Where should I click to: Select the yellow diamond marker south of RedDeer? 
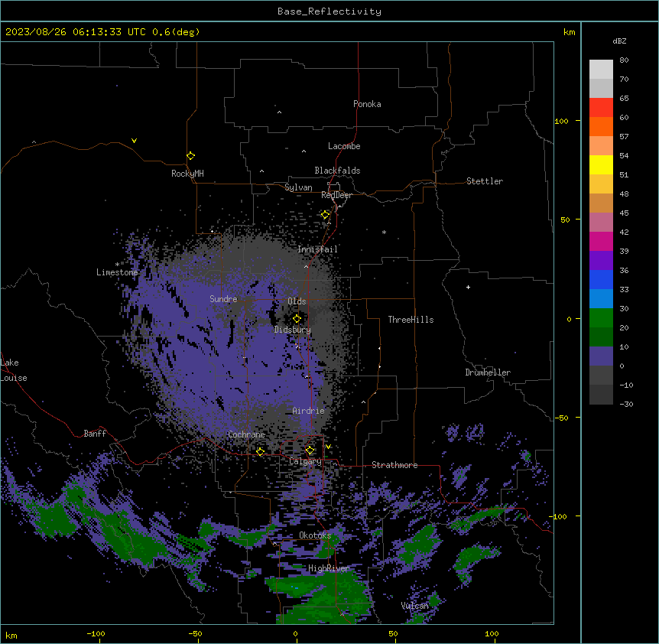click(x=326, y=215)
